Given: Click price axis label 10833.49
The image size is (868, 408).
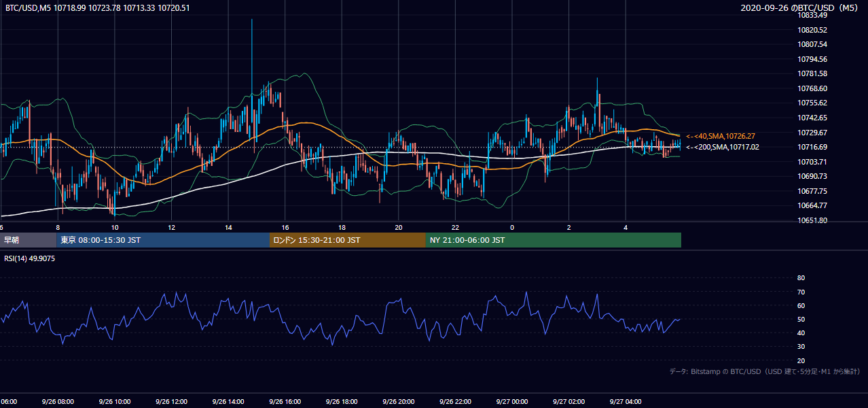Looking at the screenshot, I should coord(812,15).
